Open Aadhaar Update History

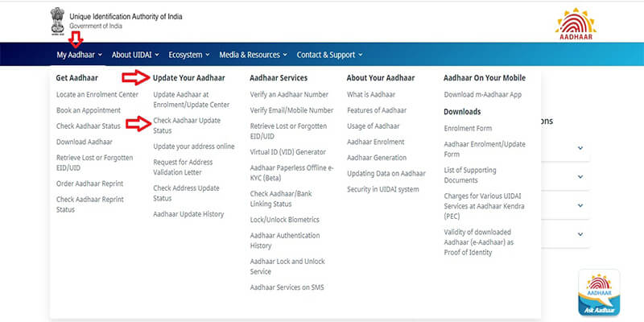pyautogui.click(x=188, y=214)
